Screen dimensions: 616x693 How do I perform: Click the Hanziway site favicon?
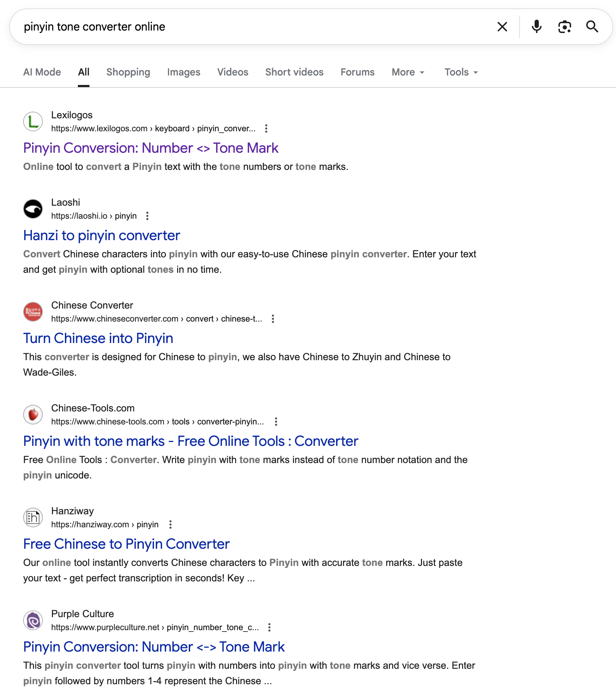tap(33, 517)
